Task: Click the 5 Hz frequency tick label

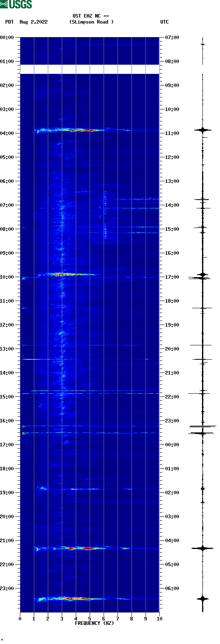Action: [x=90, y=619]
